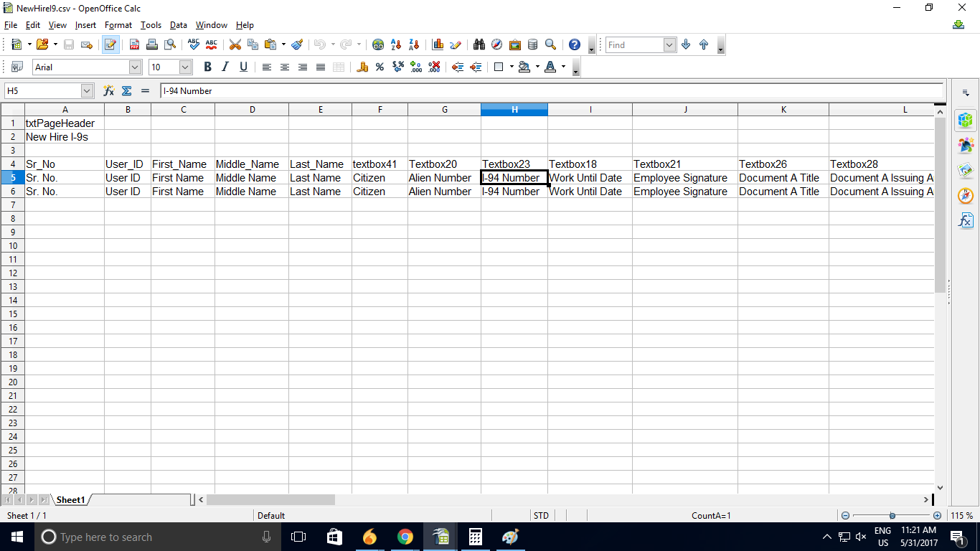980x551 pixels.
Task: Open the Data menu
Action: [x=178, y=25]
